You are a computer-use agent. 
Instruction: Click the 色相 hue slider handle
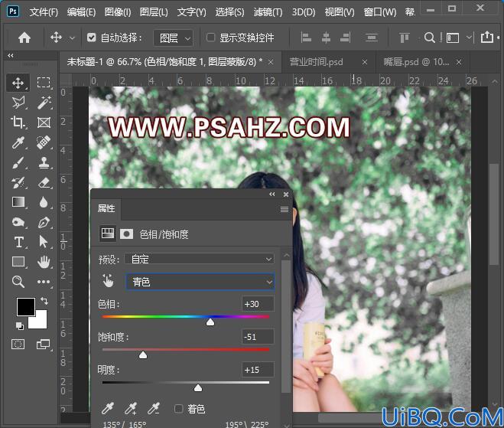tap(210, 322)
